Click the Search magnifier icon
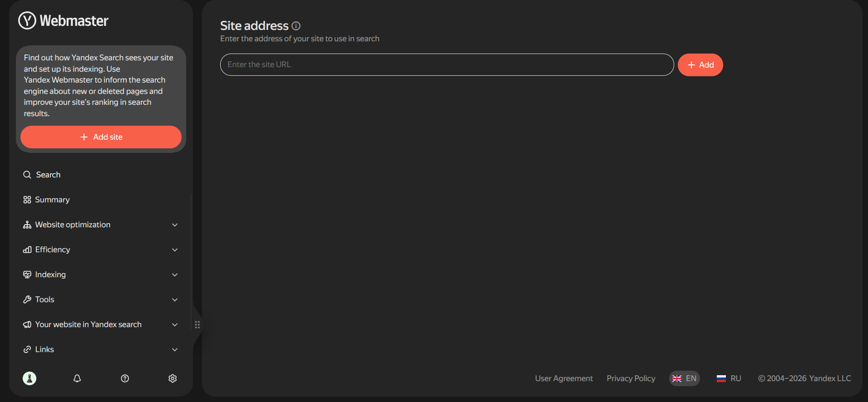The image size is (868, 402). tap(27, 175)
